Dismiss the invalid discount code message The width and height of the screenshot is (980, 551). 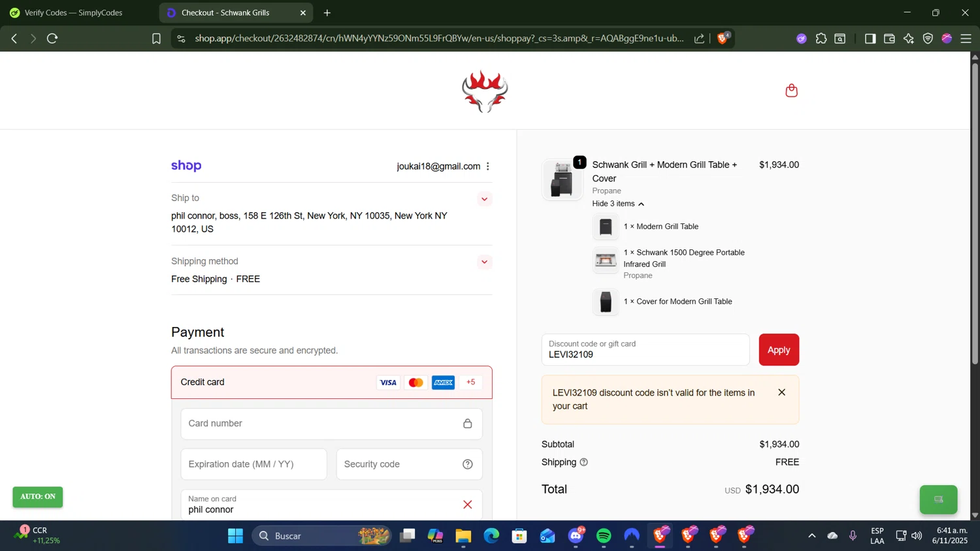[x=781, y=392]
